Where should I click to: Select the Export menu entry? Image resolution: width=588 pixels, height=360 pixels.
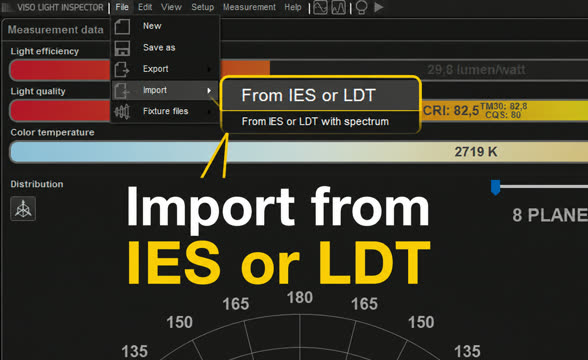click(165, 69)
